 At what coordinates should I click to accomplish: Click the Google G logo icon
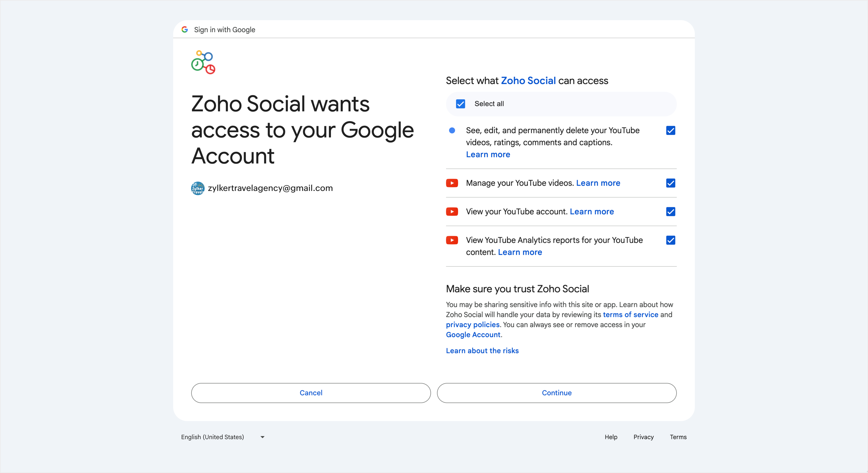tap(185, 30)
